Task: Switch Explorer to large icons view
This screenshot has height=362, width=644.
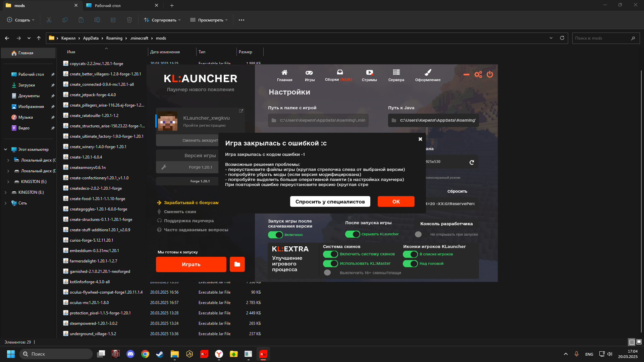Action: [639, 342]
